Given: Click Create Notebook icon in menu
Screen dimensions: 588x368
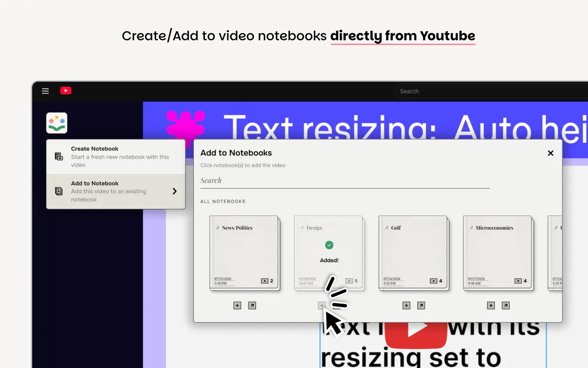Looking at the screenshot, I should point(59,157).
